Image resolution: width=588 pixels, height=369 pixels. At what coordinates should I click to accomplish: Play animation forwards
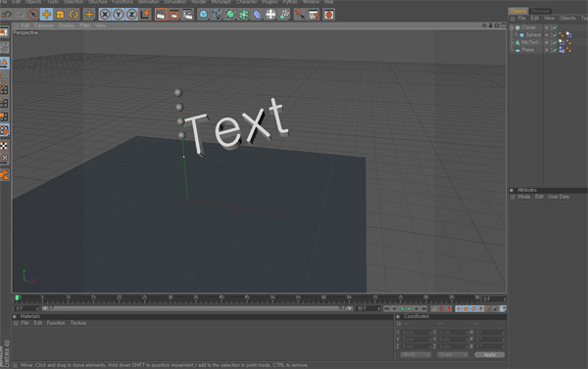pos(409,308)
